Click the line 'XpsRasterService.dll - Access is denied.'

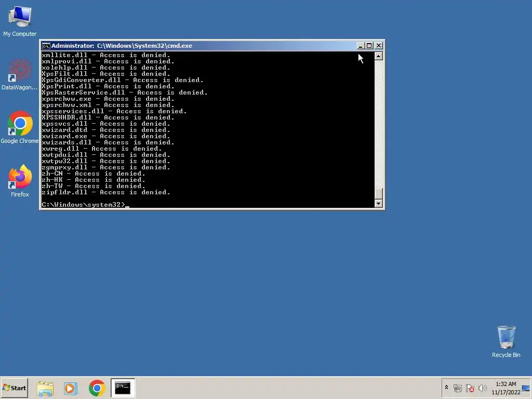(125, 92)
